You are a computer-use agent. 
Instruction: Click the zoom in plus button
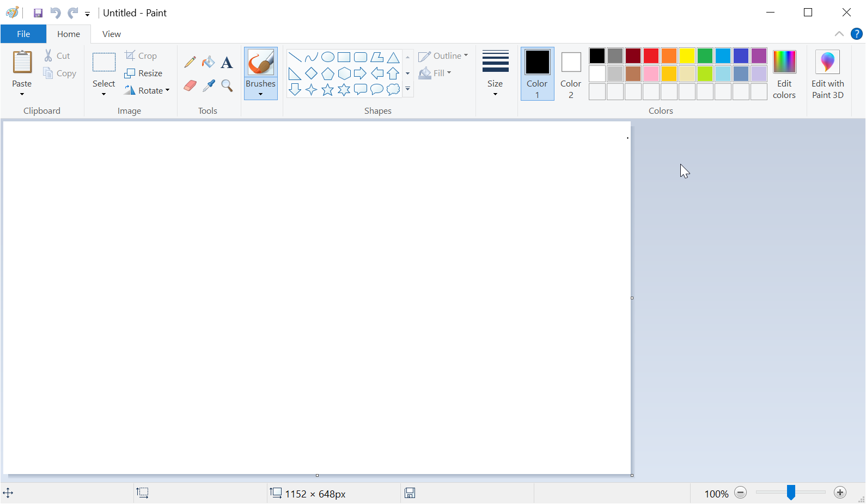pos(840,493)
